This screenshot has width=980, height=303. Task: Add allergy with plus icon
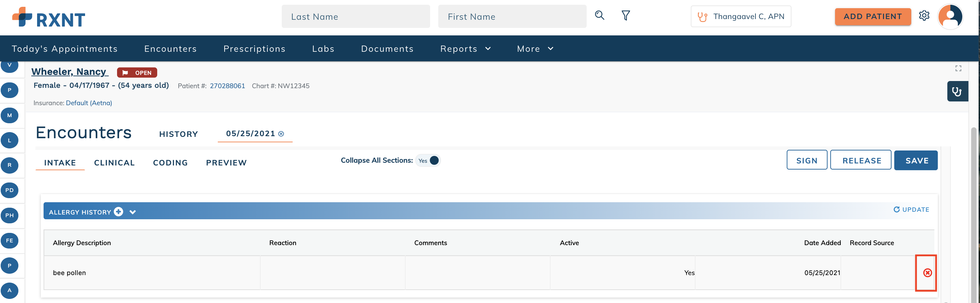click(x=119, y=212)
